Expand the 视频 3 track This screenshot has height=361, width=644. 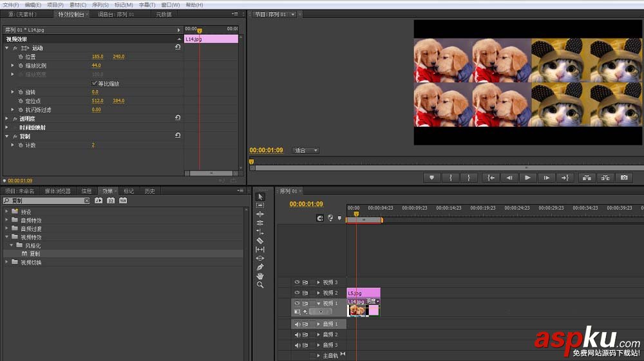(x=318, y=282)
